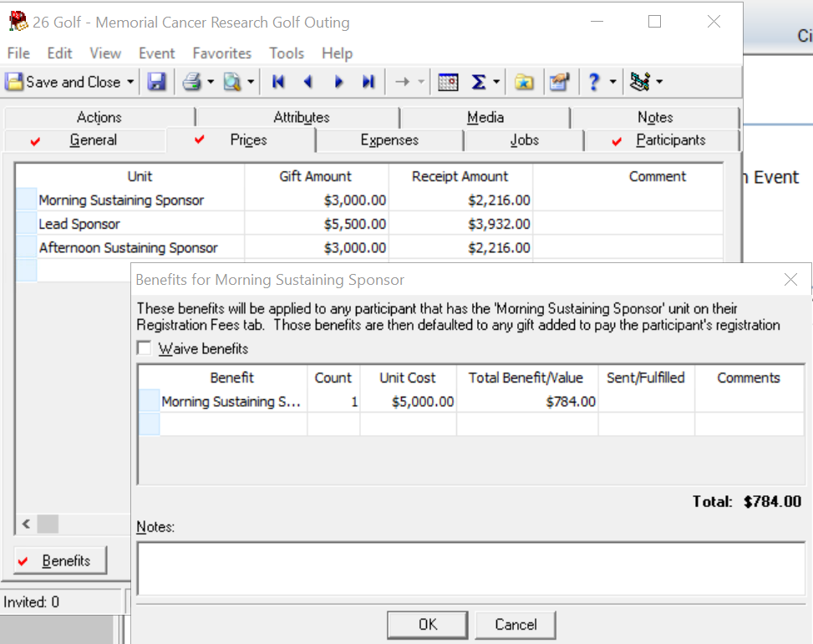The height and width of the screenshot is (644, 813).
Task: Switch to the General tab
Action: pyautogui.click(x=86, y=140)
